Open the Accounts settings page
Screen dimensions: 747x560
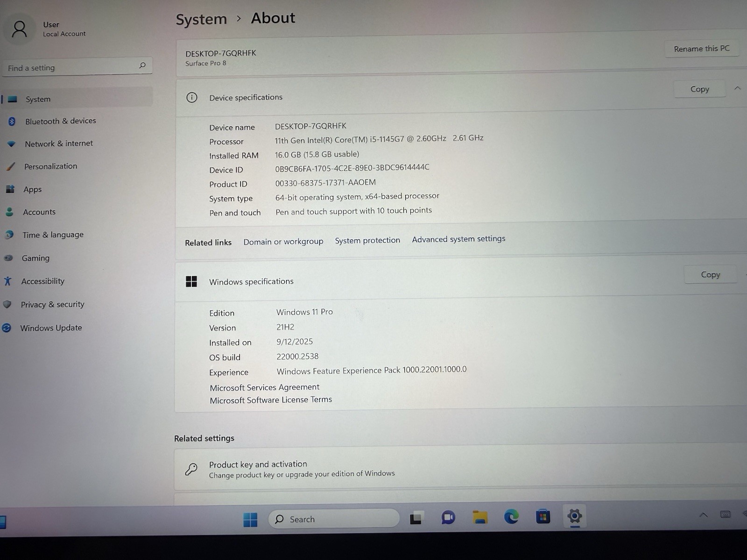coord(39,212)
